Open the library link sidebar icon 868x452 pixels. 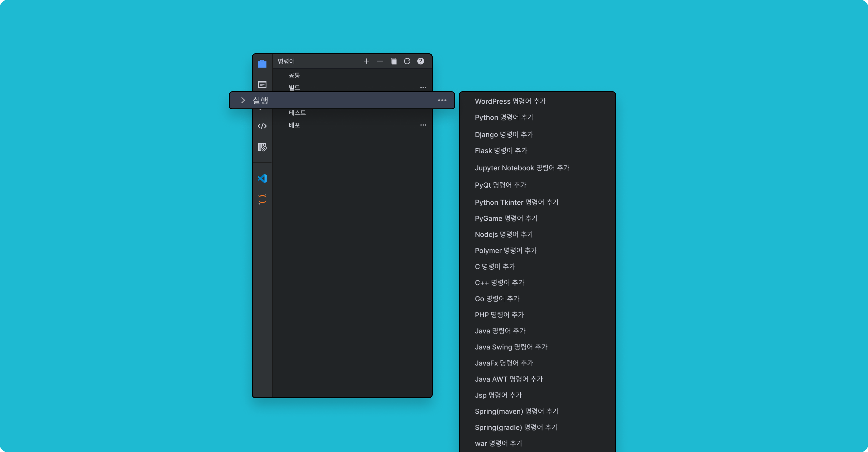coord(262,147)
